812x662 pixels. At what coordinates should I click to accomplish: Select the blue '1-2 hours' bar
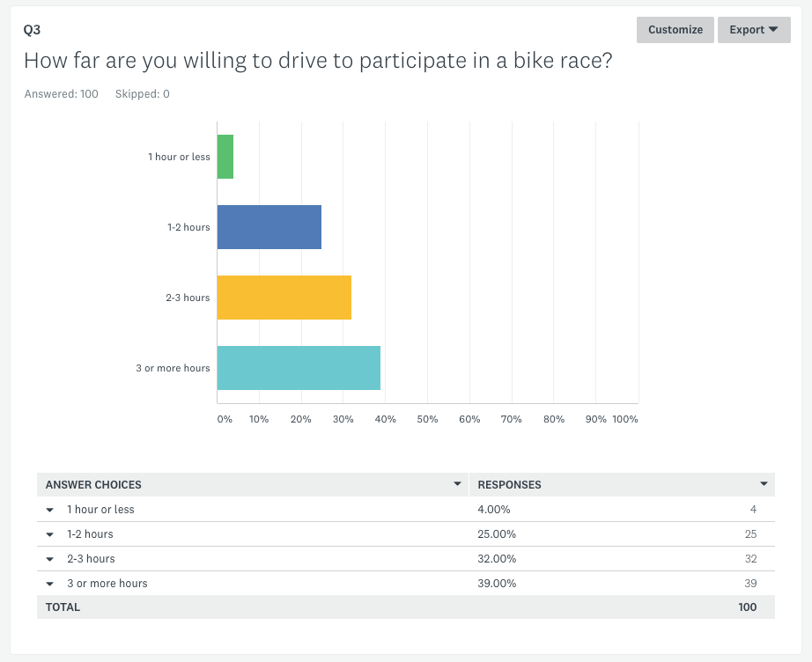[269, 227]
